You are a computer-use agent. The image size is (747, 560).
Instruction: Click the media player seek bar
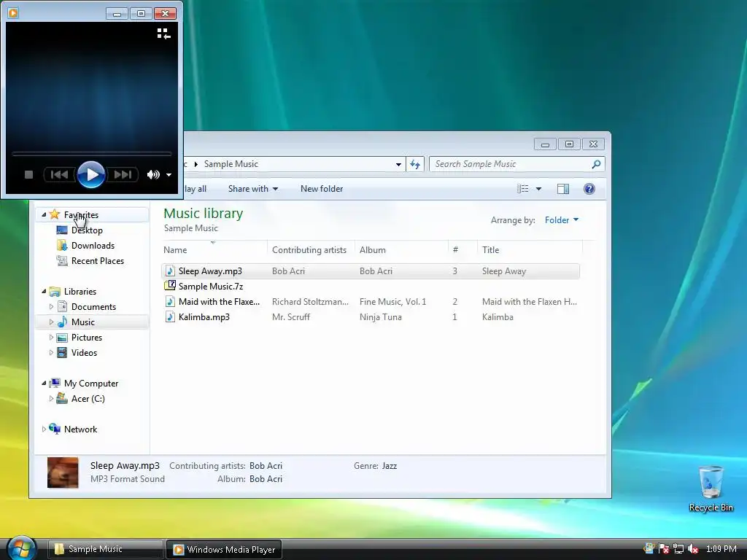(x=91, y=154)
